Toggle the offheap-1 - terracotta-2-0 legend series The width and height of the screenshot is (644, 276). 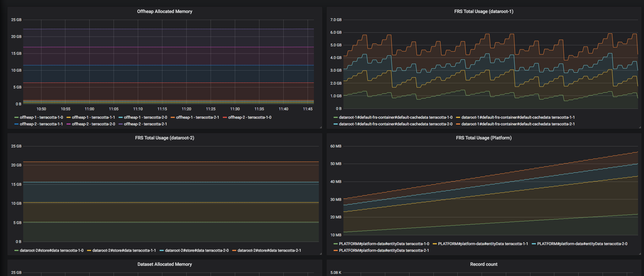[146, 117]
